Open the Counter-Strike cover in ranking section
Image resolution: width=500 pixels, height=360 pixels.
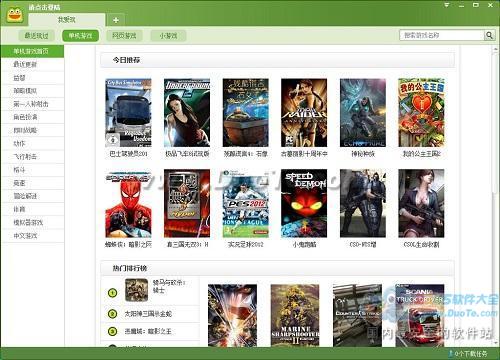tap(357, 315)
